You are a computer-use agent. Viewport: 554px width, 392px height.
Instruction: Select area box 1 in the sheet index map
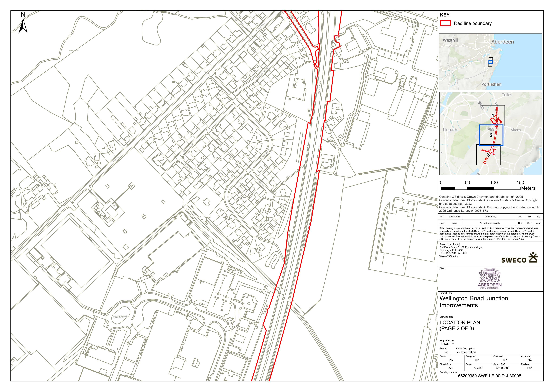point(492,115)
